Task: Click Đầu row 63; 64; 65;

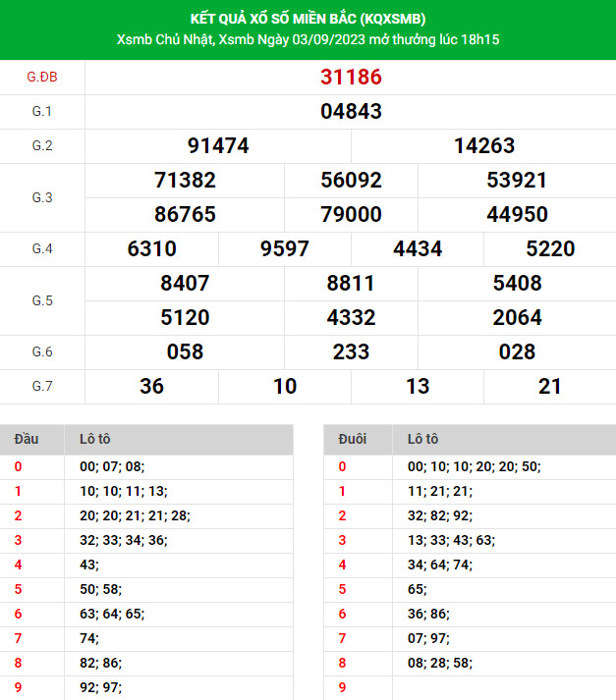Action: click(146, 615)
